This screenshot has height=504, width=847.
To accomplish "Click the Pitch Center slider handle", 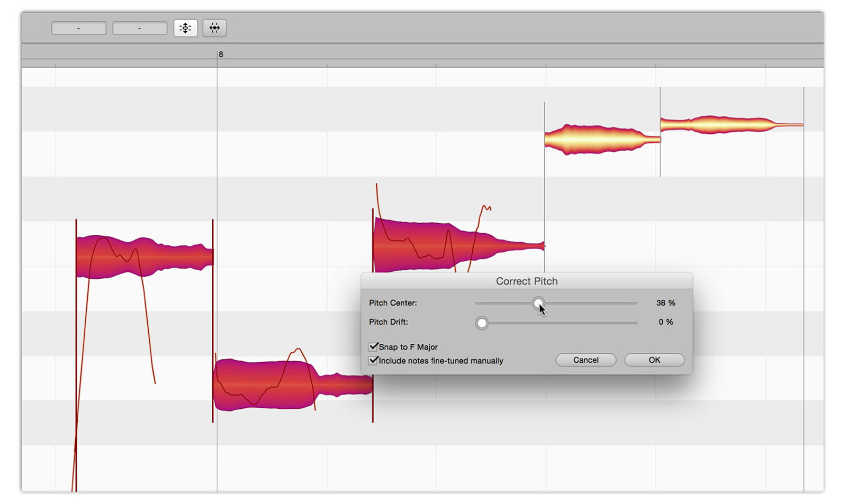I will coord(538,303).
